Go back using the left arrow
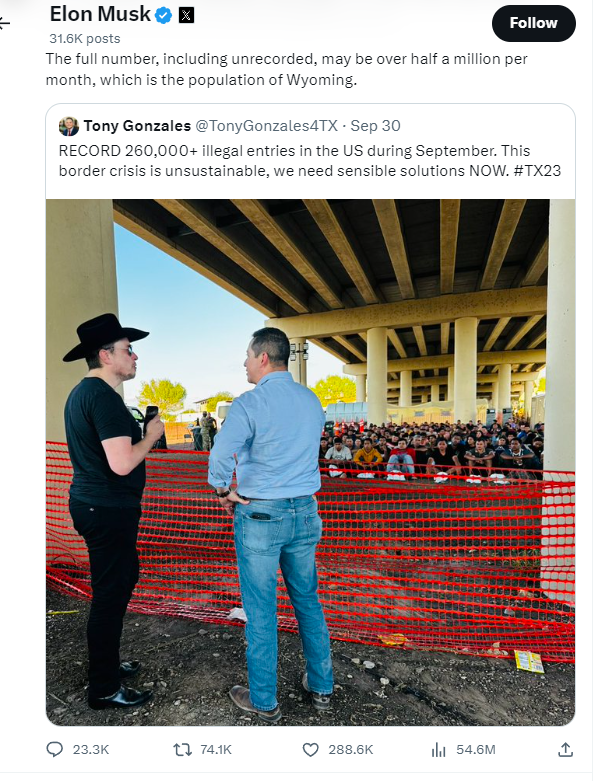 pos(5,22)
